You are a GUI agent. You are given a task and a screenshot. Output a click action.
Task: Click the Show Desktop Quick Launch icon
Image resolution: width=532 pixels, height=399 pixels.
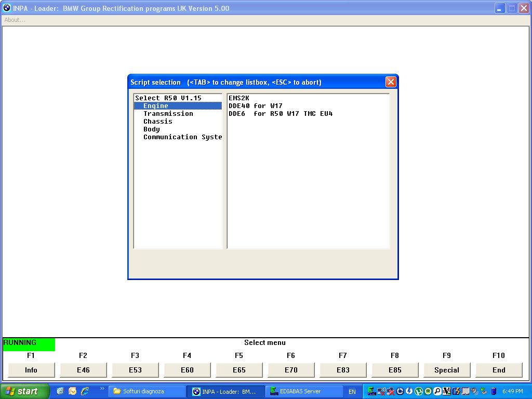[60, 391]
